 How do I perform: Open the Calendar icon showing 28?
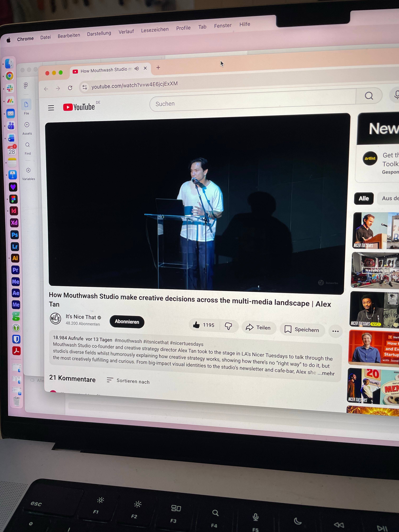(x=12, y=151)
